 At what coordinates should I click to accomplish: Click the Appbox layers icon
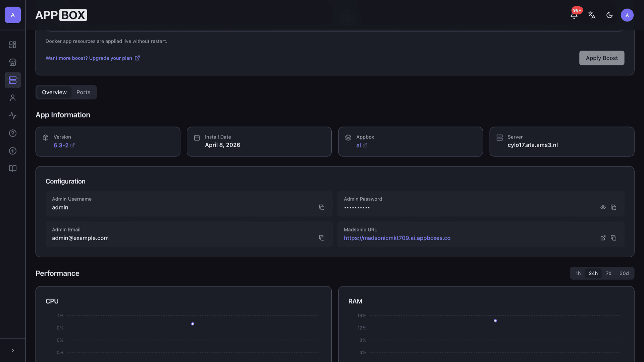tap(348, 138)
